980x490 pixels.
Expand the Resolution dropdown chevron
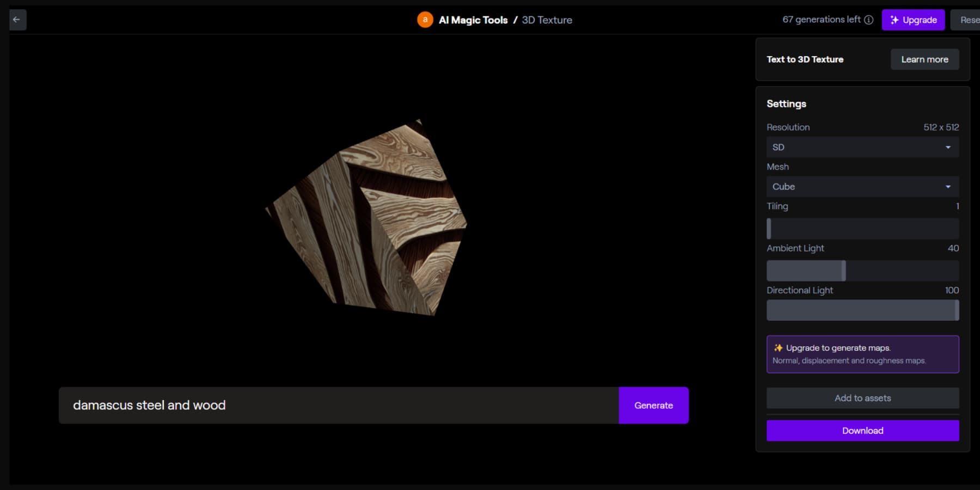point(950,147)
